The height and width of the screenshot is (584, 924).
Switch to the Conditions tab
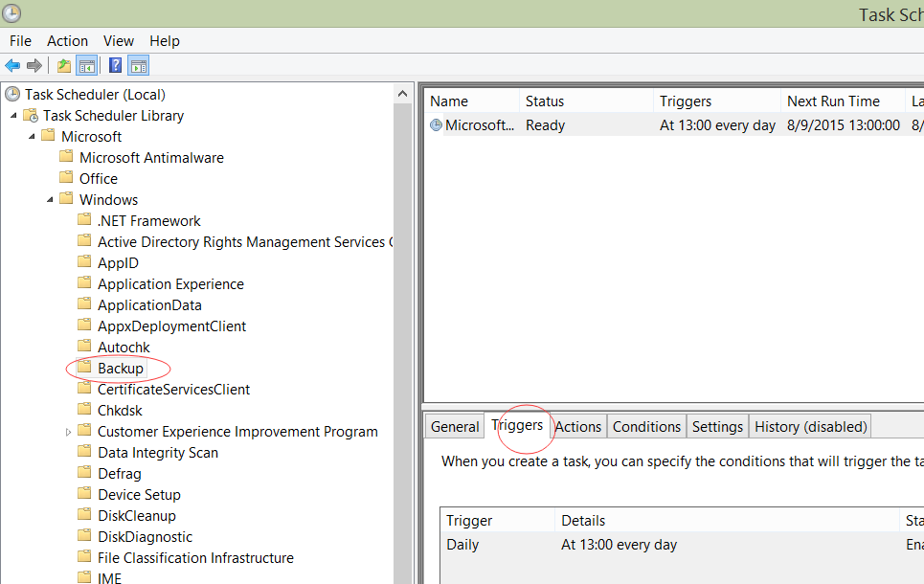click(x=646, y=426)
